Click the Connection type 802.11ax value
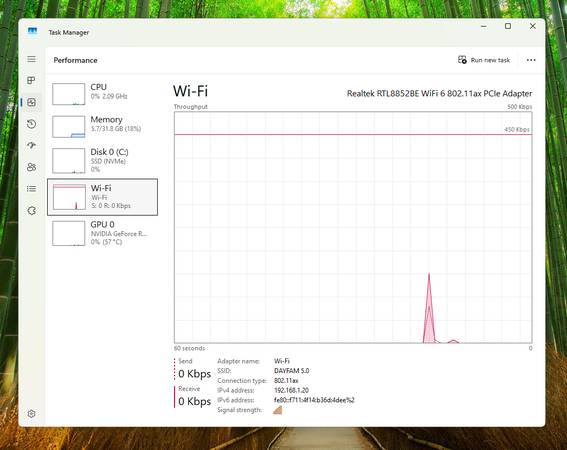Image resolution: width=567 pixels, height=450 pixels. [286, 381]
